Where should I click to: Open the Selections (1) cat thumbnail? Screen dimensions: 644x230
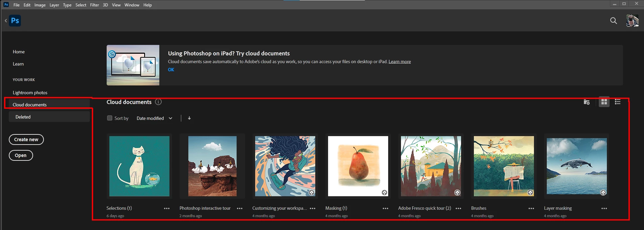[139, 166]
